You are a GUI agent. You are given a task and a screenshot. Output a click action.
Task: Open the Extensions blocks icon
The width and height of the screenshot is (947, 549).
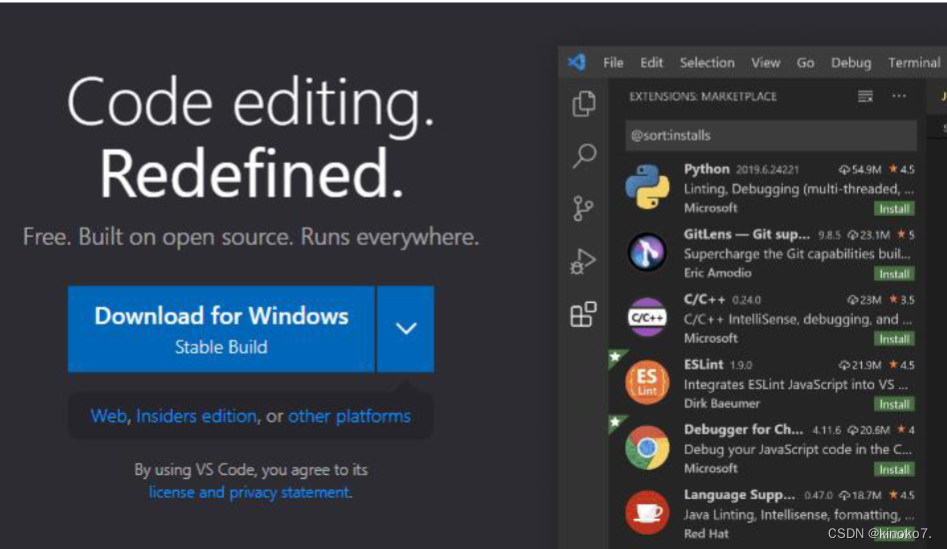click(x=583, y=314)
